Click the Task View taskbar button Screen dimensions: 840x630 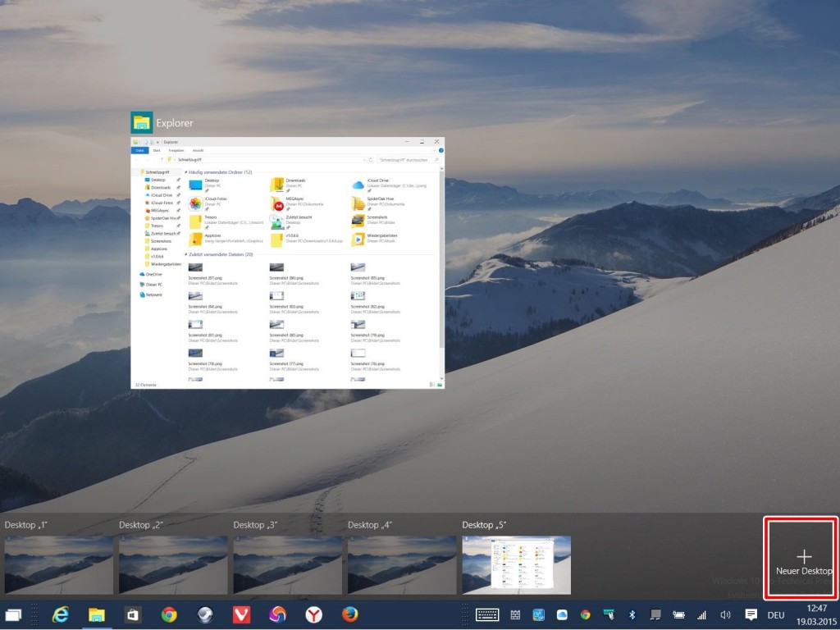point(14,614)
